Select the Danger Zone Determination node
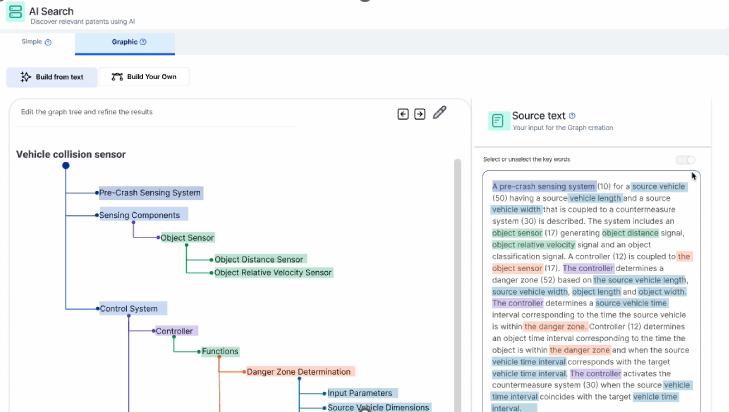 (x=298, y=372)
